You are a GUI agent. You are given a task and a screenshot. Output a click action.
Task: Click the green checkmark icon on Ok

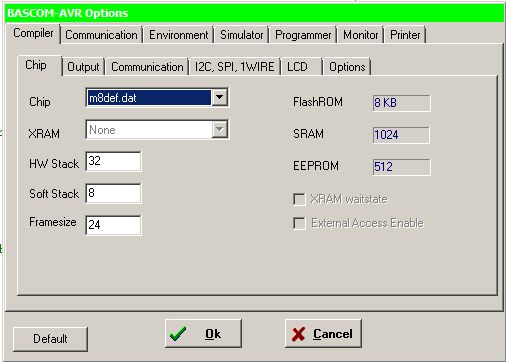click(178, 334)
